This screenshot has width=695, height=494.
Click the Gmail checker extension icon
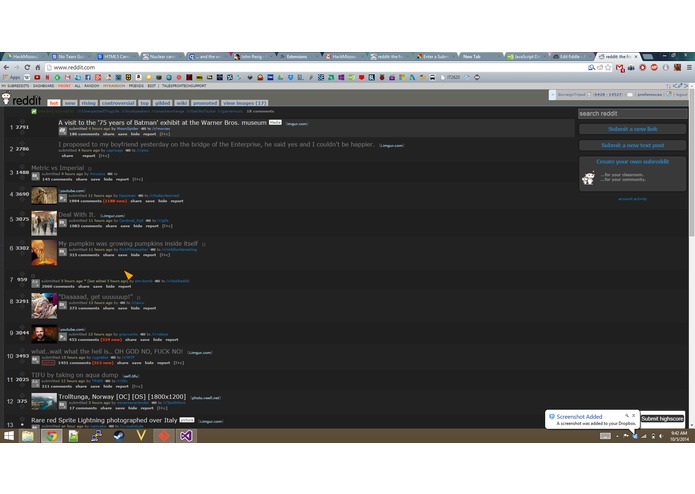tap(620, 67)
